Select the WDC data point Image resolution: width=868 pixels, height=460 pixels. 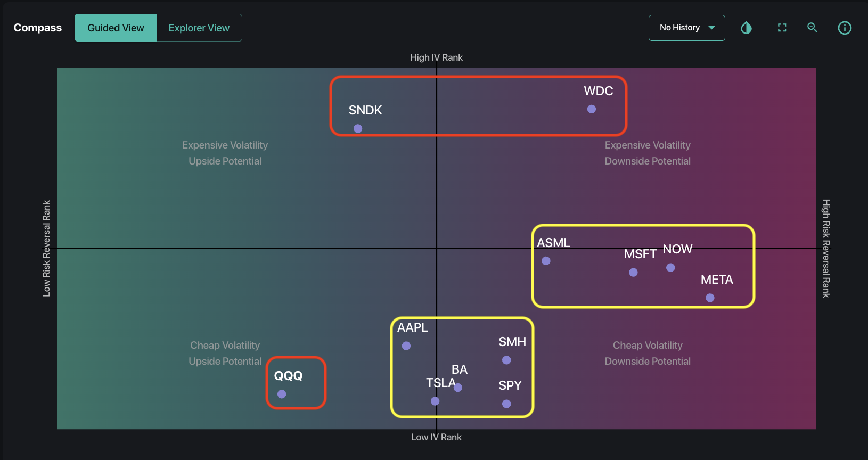[591, 109]
